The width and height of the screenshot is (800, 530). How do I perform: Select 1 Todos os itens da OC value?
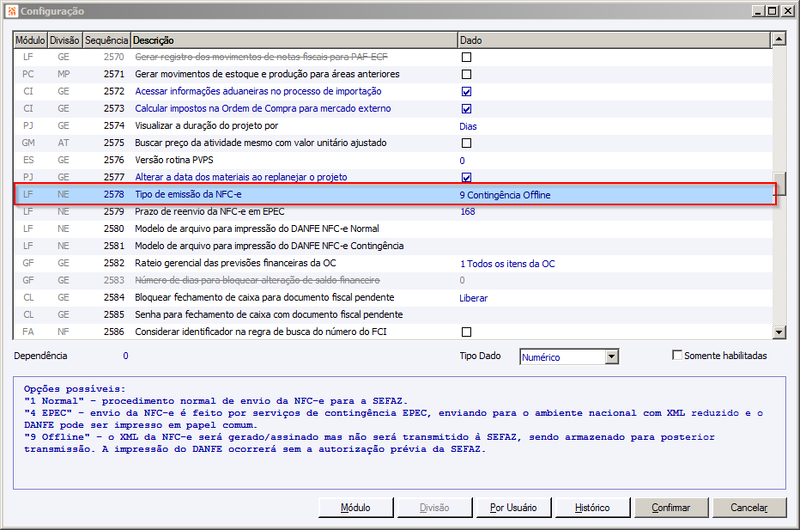tap(507, 264)
